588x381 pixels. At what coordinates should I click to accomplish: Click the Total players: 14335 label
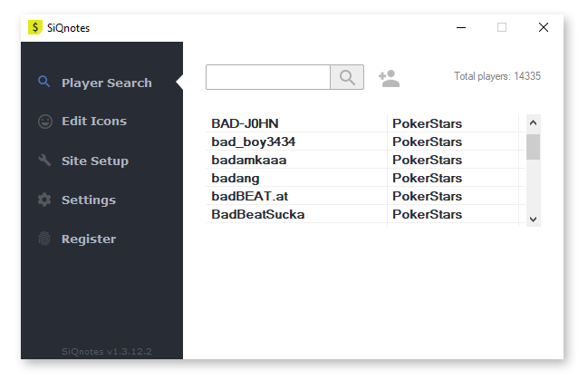(x=497, y=76)
